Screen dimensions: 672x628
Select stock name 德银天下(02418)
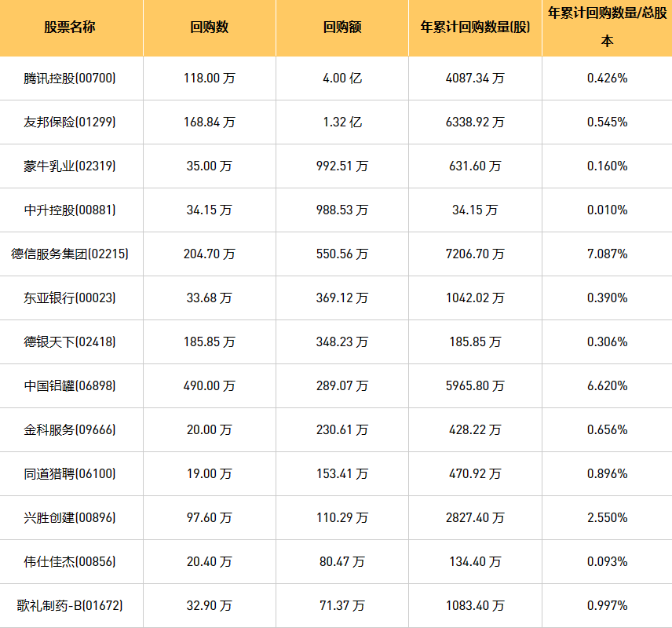coord(70,341)
